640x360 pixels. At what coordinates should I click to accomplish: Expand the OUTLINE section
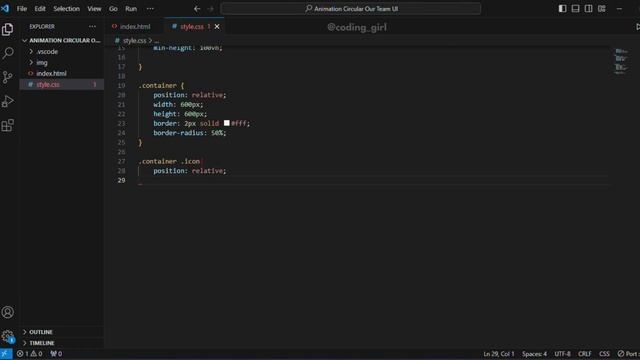pos(61,332)
